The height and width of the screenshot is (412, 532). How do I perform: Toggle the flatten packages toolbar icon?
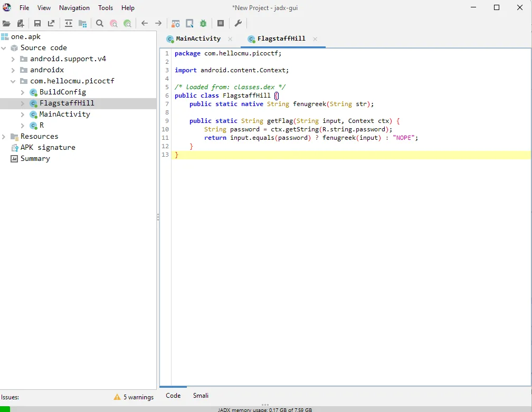tap(82, 23)
